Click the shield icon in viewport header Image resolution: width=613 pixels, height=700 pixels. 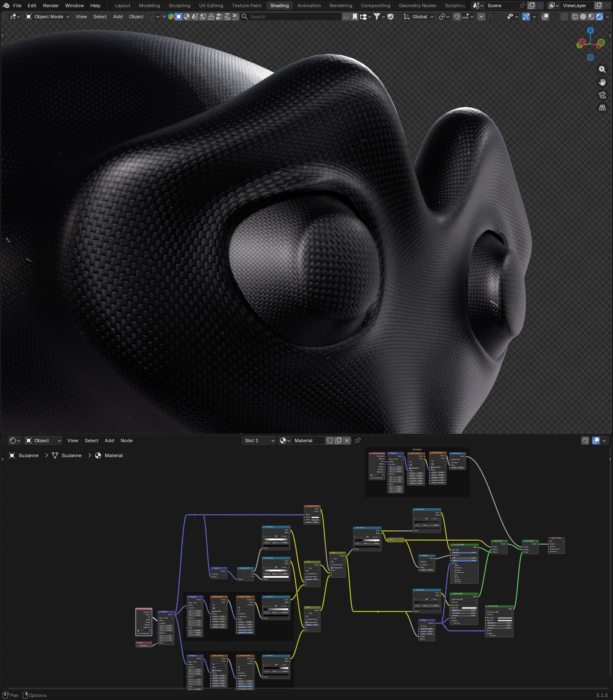click(390, 17)
